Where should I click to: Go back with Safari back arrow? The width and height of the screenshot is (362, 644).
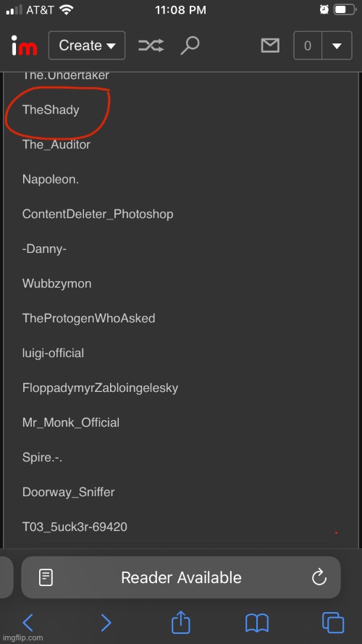(28, 623)
